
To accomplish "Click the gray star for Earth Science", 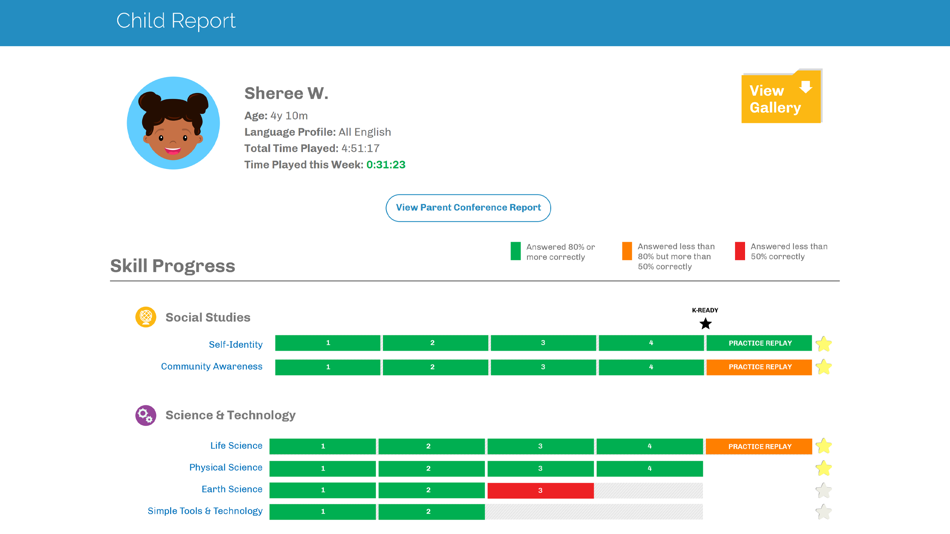I will coord(823,490).
